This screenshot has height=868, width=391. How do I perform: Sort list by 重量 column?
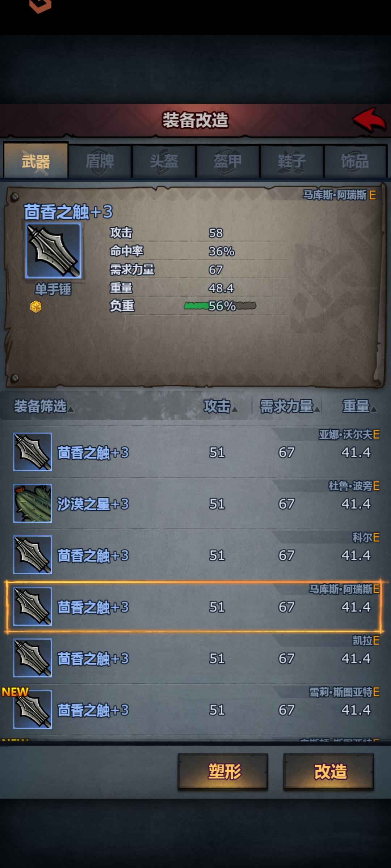360,406
